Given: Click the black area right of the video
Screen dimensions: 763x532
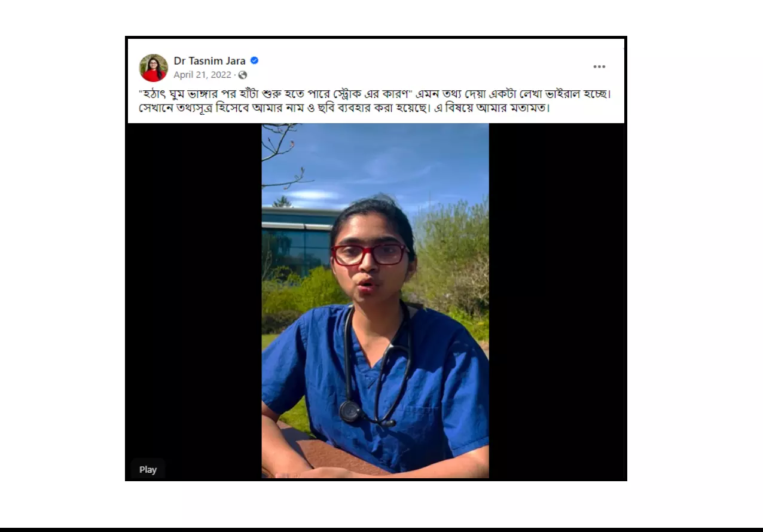Looking at the screenshot, I should [x=557, y=301].
